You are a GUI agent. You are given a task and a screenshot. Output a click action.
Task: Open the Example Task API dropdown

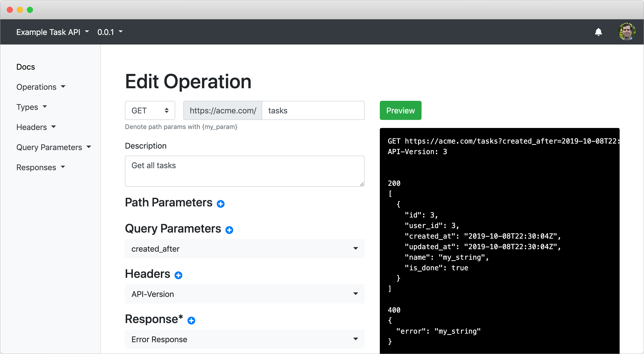(53, 32)
